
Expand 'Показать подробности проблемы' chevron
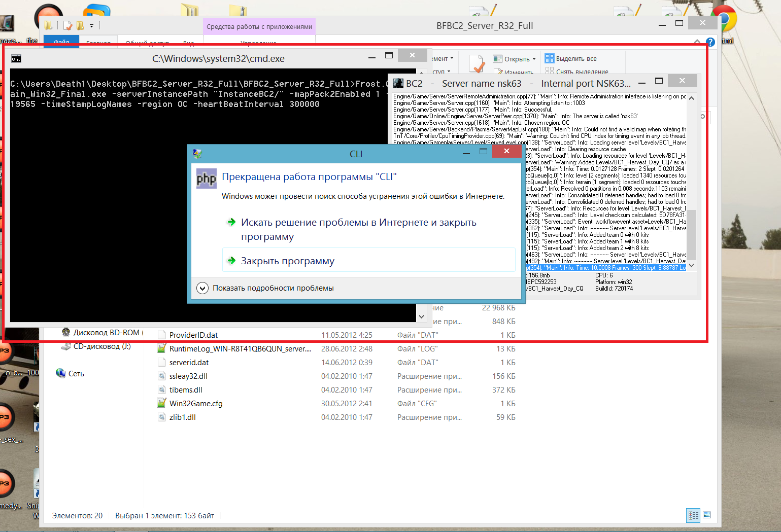[x=202, y=288]
